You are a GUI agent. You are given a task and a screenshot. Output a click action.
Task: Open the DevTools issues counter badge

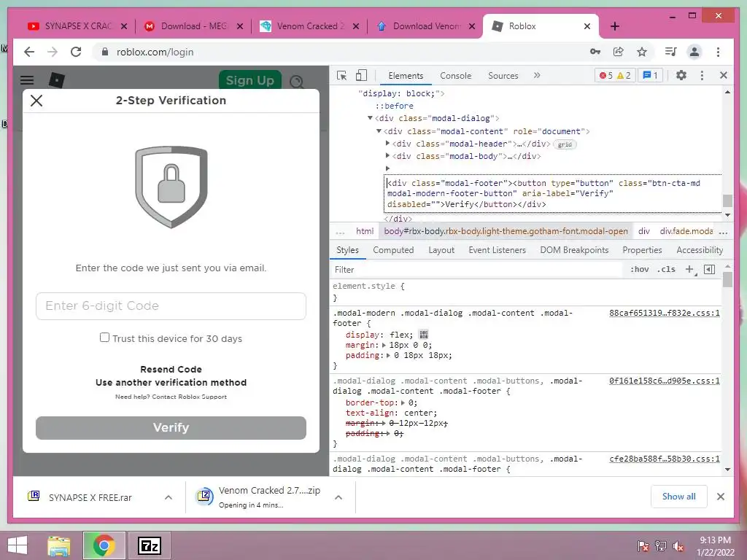tap(650, 75)
